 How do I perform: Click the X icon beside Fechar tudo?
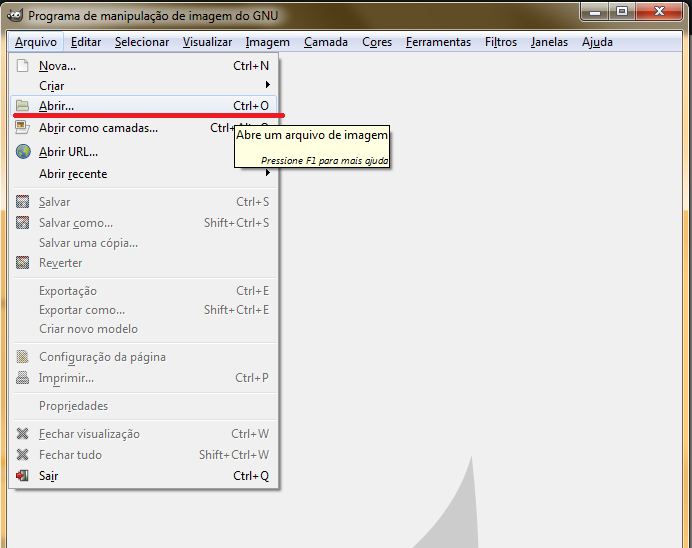click(23, 454)
